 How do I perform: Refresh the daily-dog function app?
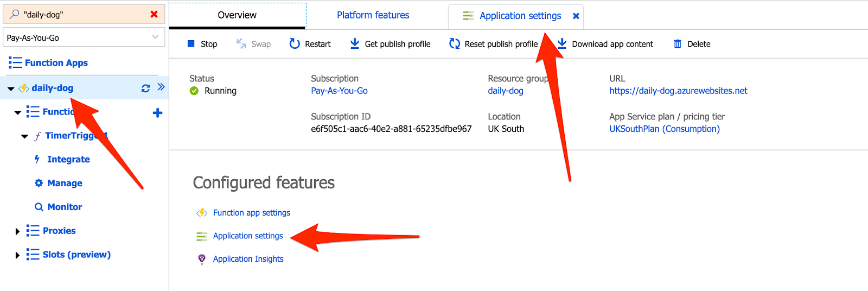(145, 88)
